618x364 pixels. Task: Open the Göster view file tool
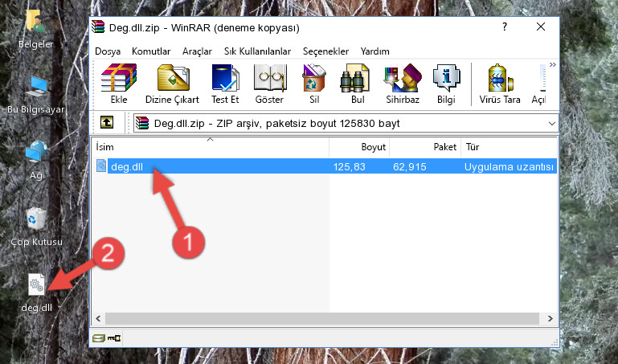(x=269, y=84)
